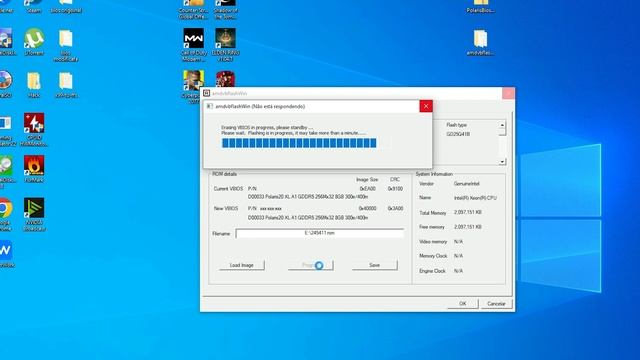The image size is (640, 360).
Task: Click the Filename input field
Action: [x=320, y=233]
